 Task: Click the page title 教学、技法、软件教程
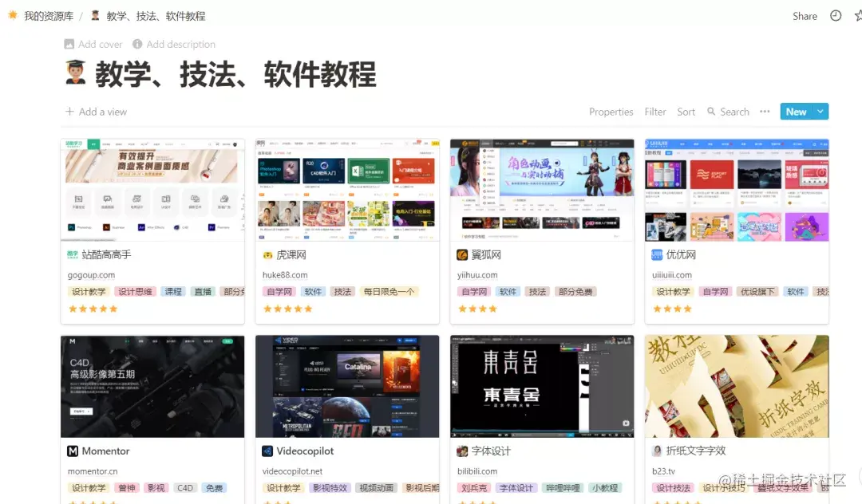click(235, 74)
